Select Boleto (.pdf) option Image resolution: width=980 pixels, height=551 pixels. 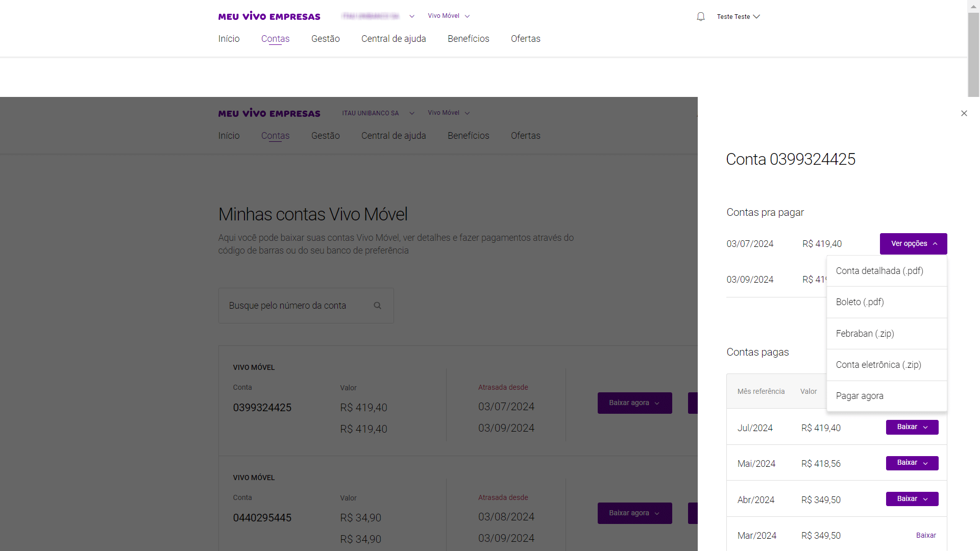887,302
